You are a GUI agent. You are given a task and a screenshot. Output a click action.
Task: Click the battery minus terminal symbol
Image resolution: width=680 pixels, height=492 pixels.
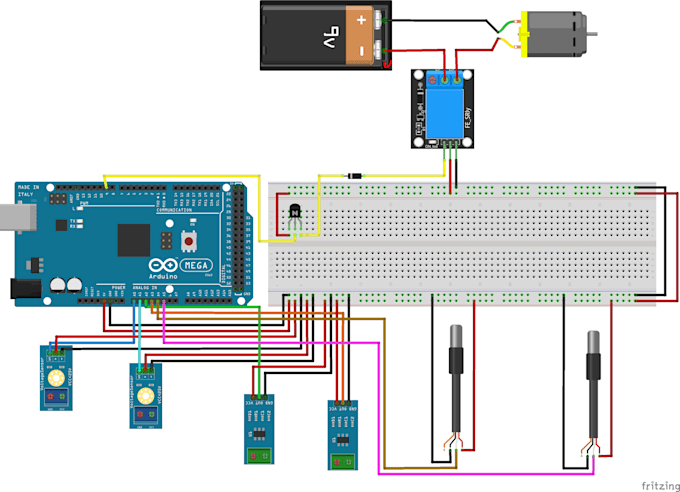pos(362,51)
